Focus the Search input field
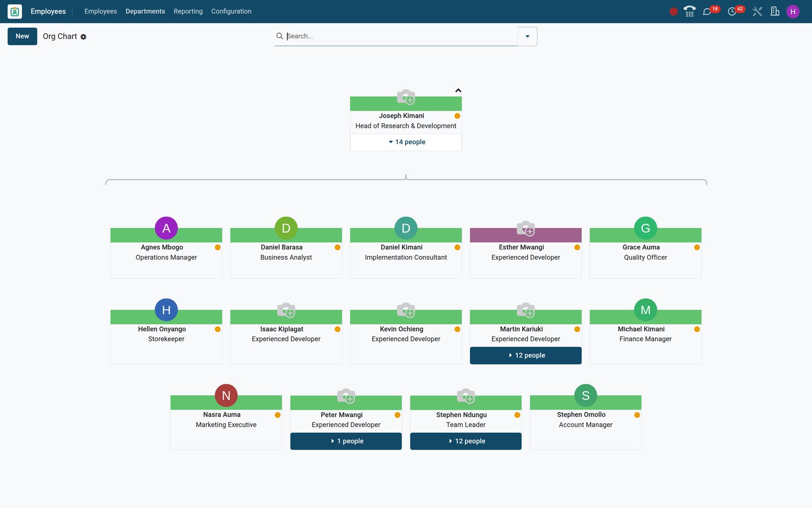812x508 pixels. (401, 36)
